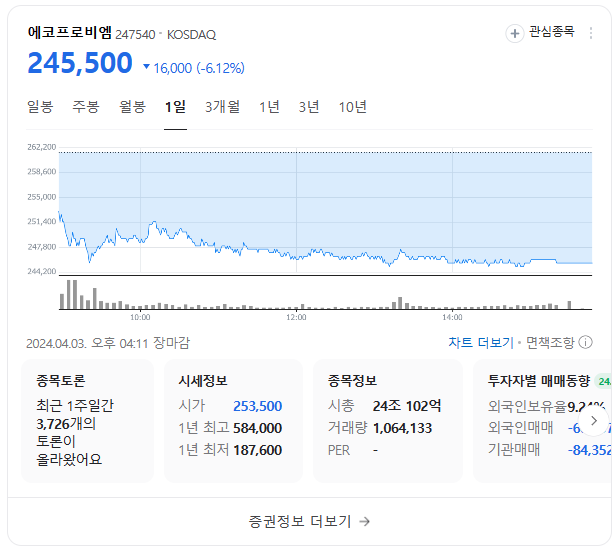
Task: Select the 10년 chart tab
Action: click(352, 107)
